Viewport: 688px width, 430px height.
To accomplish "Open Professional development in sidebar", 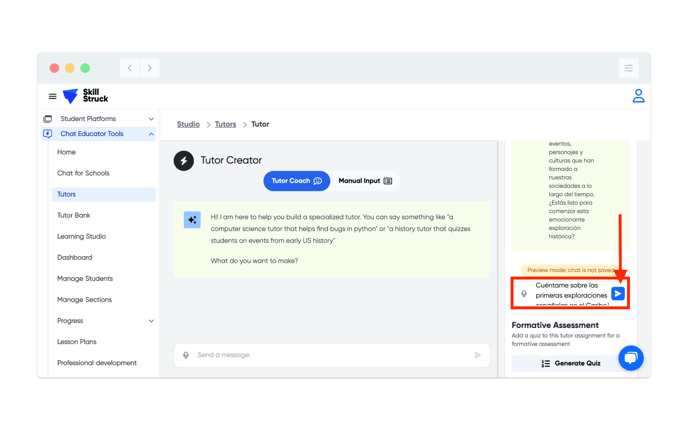I will (x=97, y=363).
